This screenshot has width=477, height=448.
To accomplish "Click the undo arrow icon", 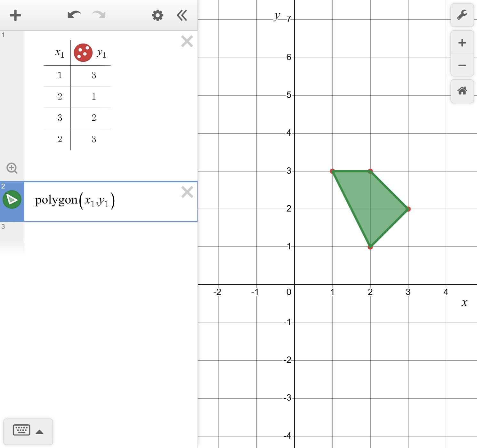I will 74,14.
